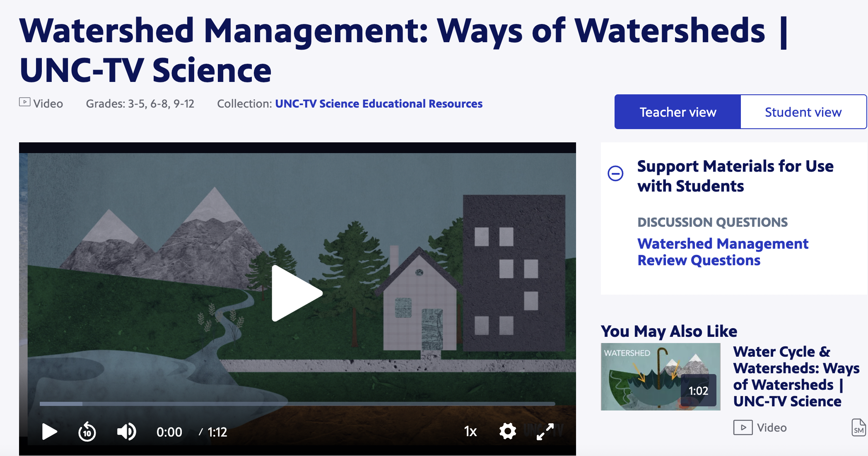
Task: Click the You May Also Like heading
Action: pyautogui.click(x=669, y=331)
